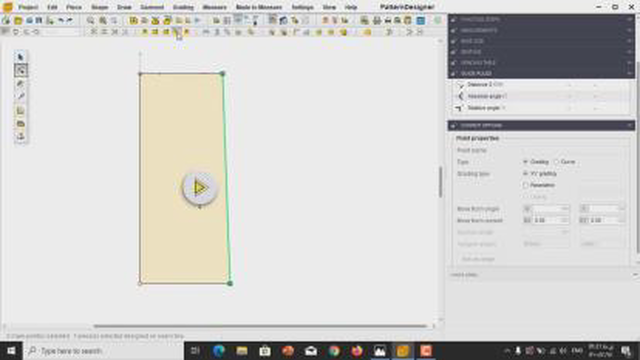Screen dimensions: 640x360
Task: Collapse the CORNER OPTIONS panel arrow
Action: point(630,125)
